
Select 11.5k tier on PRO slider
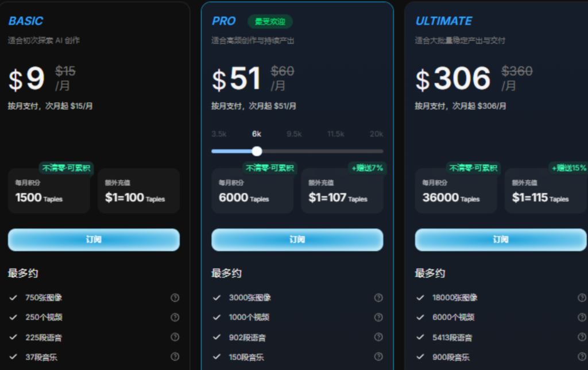336,134
